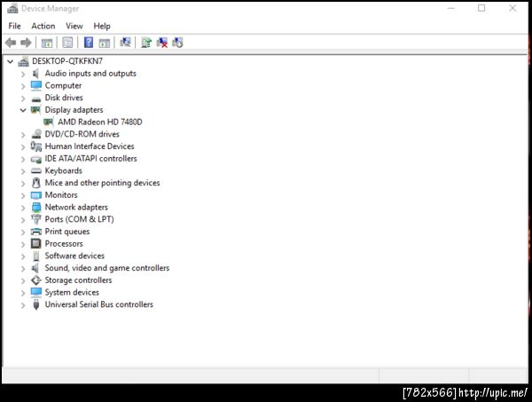The image size is (532, 402).
Task: Select Sound, video and game controllers label
Action: click(107, 268)
